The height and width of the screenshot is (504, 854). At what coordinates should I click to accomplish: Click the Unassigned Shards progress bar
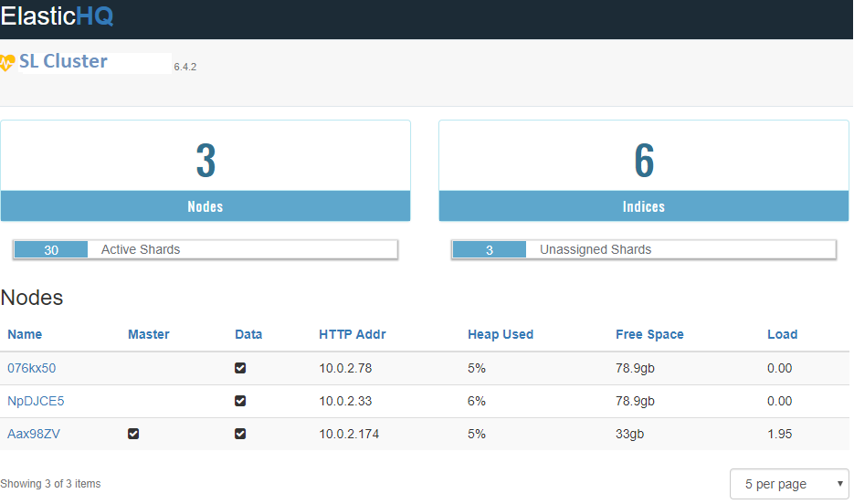(x=644, y=249)
